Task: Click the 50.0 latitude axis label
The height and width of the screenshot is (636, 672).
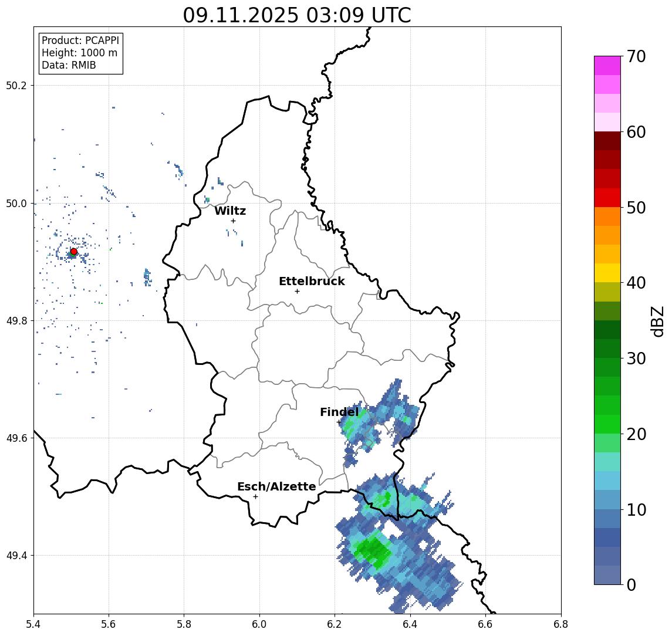Action: (16, 203)
